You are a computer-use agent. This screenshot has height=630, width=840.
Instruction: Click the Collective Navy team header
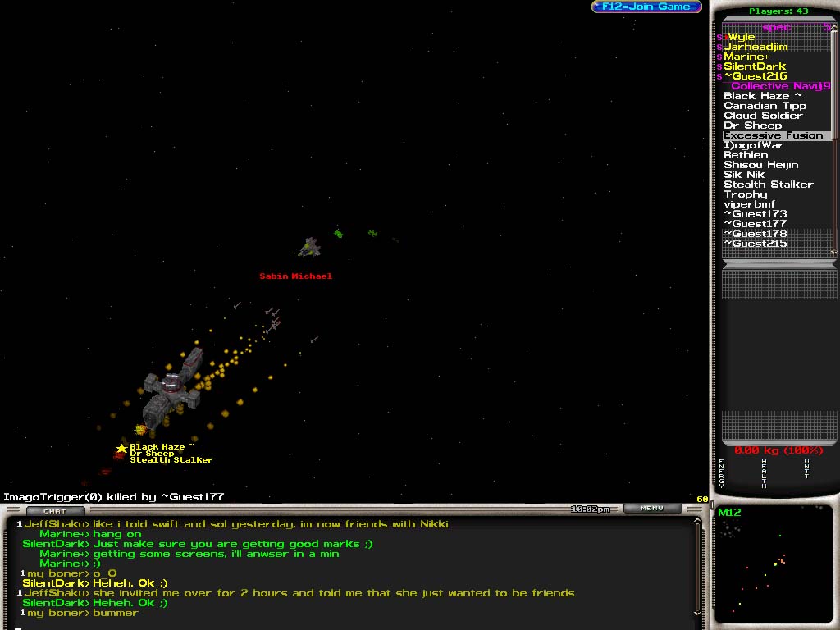click(x=774, y=86)
